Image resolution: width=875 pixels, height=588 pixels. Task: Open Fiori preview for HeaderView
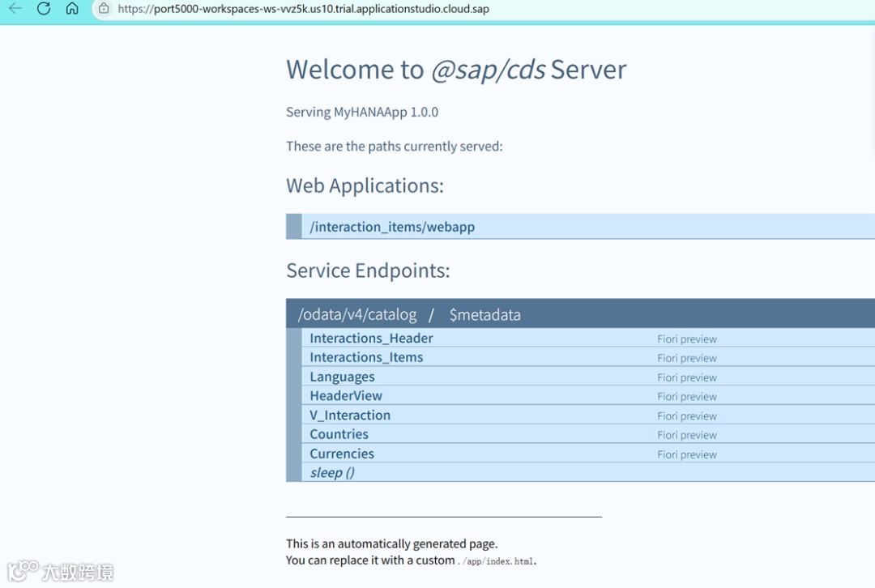coord(687,396)
